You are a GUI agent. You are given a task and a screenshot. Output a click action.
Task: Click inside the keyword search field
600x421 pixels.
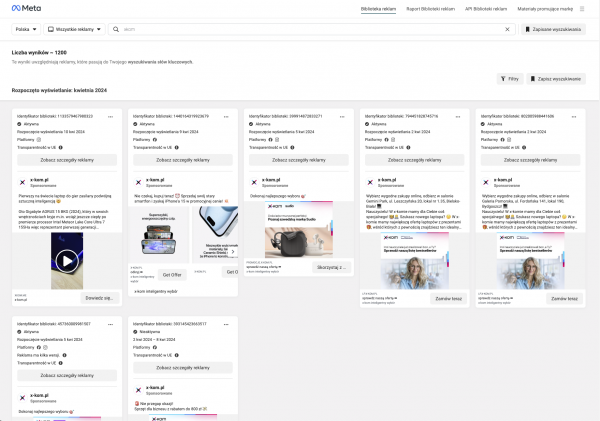(x=300, y=31)
